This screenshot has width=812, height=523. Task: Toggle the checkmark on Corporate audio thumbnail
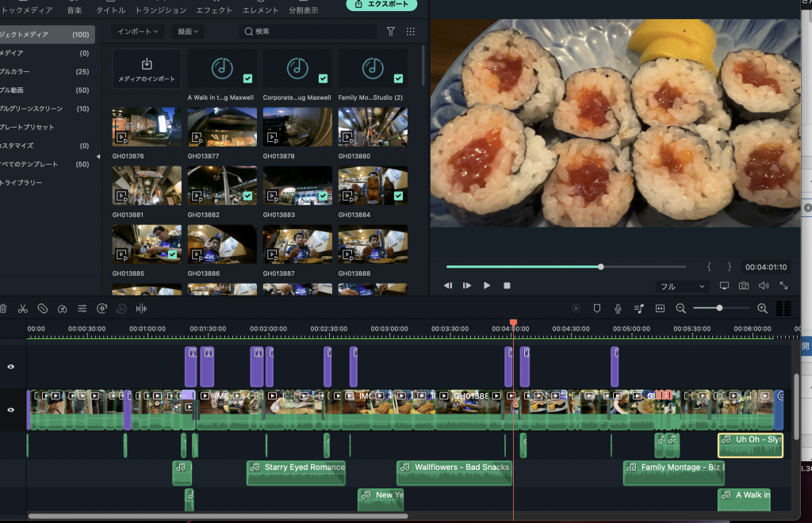tap(324, 78)
